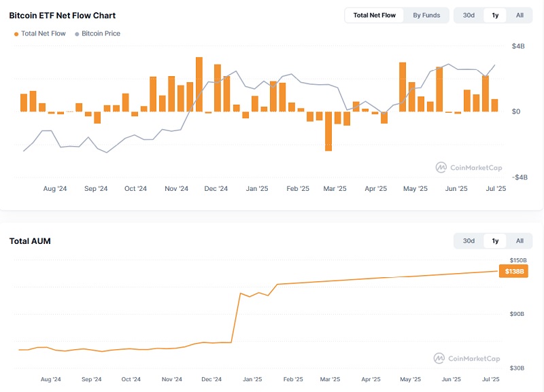
Task: Click the CoinMarketCap logo in net flow chart
Action: point(468,167)
